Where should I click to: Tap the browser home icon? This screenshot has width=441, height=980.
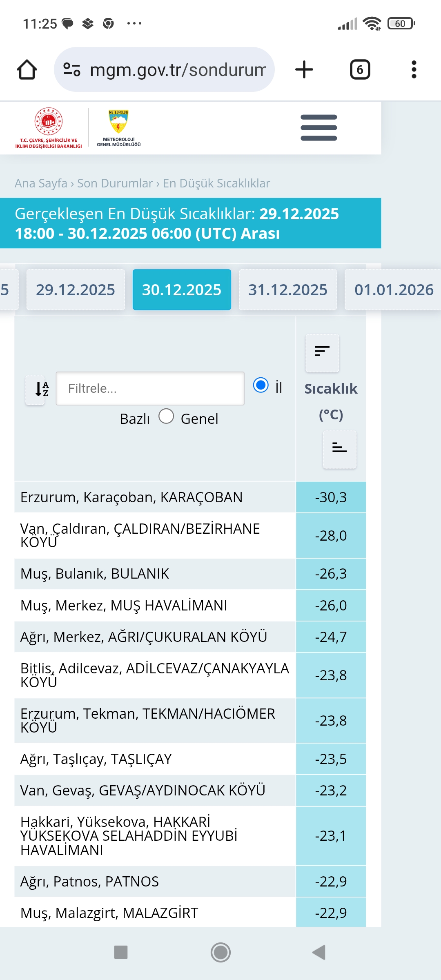point(27,69)
